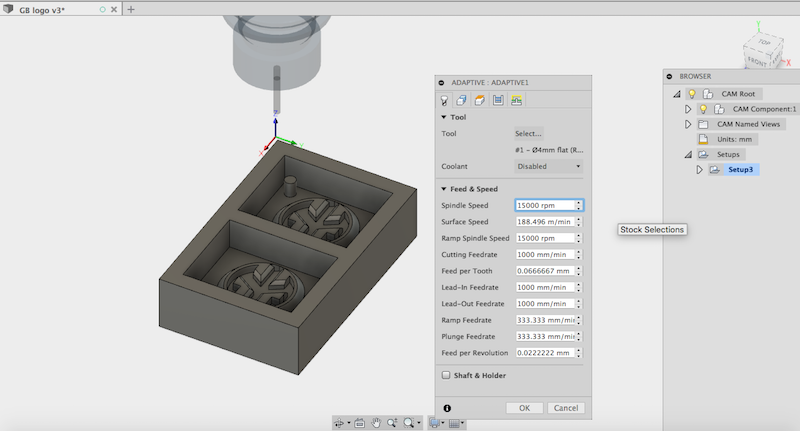Collapse the Feed & Speed section
Viewport: 800px width, 431px height.
click(x=470, y=189)
